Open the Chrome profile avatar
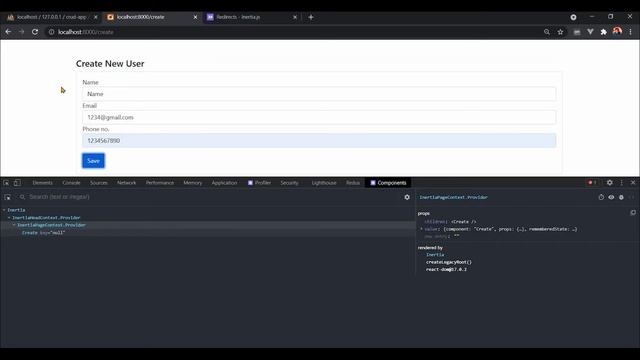Image resolution: width=640 pixels, height=360 pixels. (617, 31)
